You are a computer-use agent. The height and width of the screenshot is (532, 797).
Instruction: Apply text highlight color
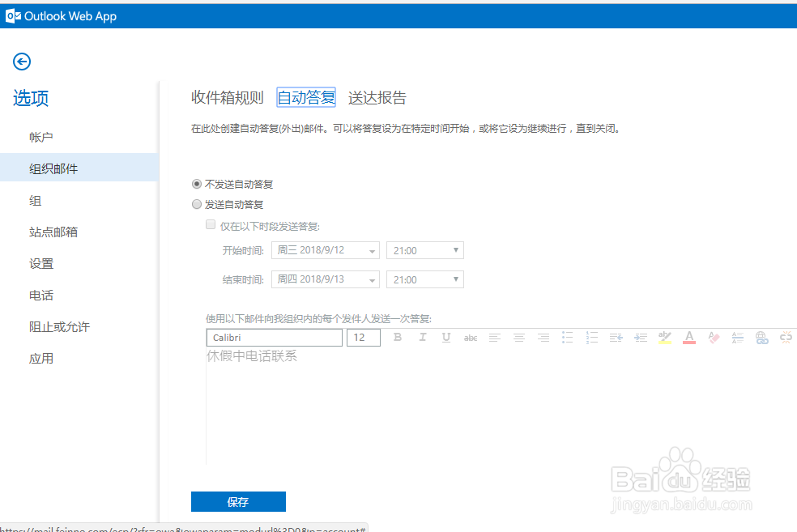tap(665, 338)
